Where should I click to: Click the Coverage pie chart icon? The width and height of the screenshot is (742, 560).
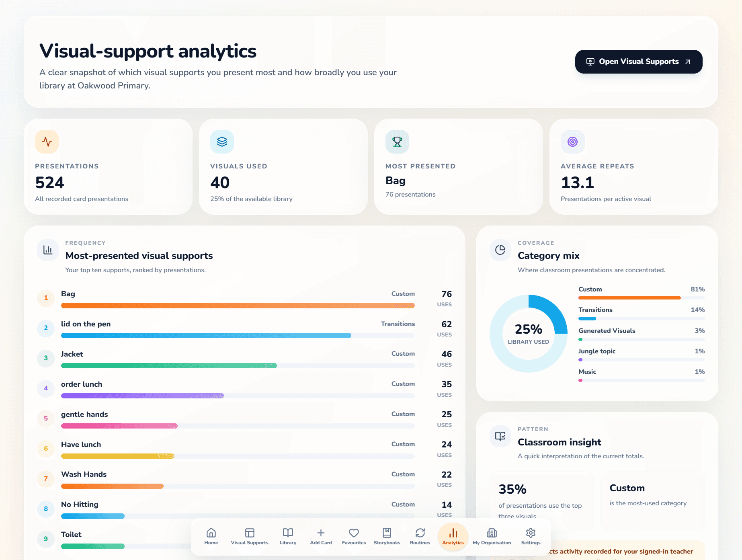[x=500, y=250]
